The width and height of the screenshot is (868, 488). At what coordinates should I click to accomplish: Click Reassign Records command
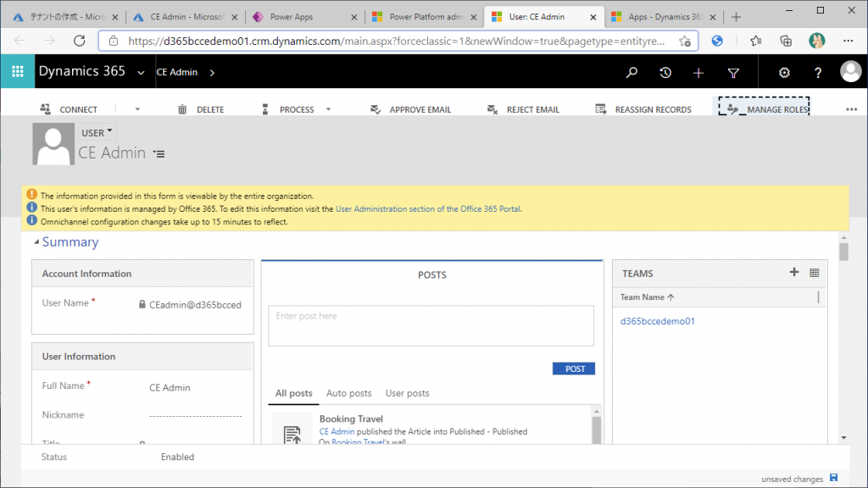[643, 109]
